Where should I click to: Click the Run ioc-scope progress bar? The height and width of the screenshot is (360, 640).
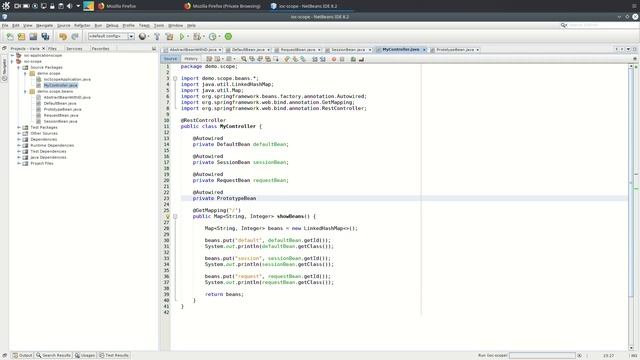point(542,356)
